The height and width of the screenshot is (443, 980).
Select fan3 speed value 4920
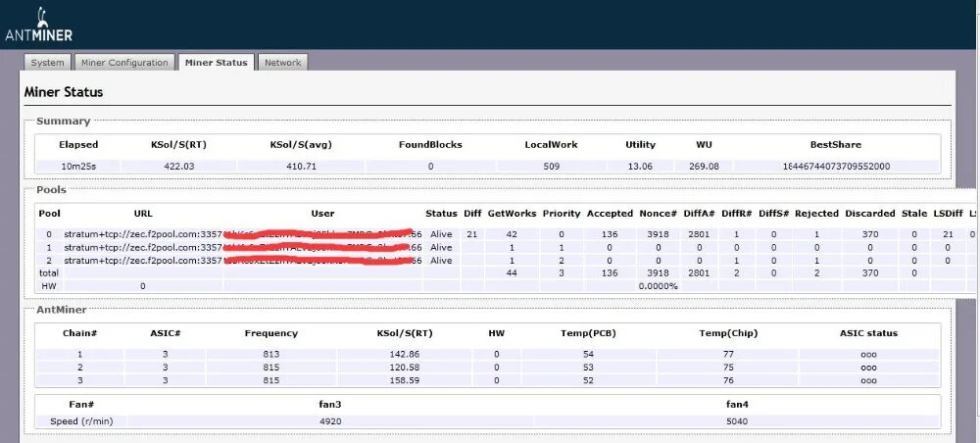point(330,421)
